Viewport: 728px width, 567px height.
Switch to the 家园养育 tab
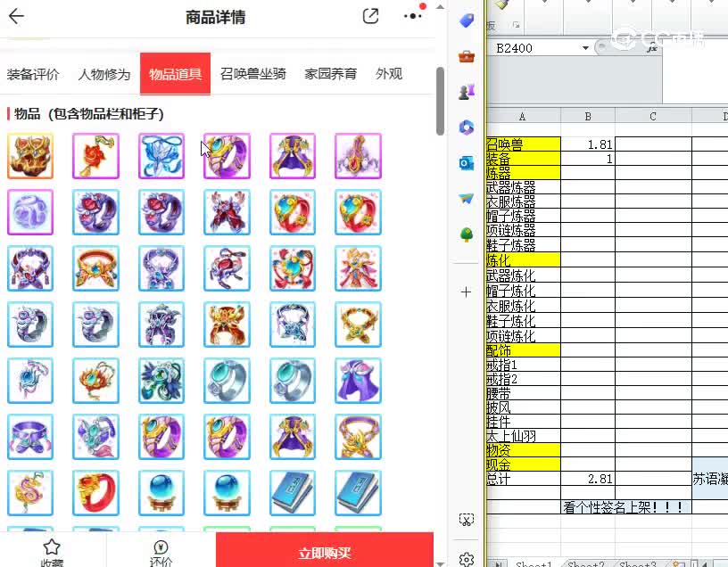tap(331, 74)
